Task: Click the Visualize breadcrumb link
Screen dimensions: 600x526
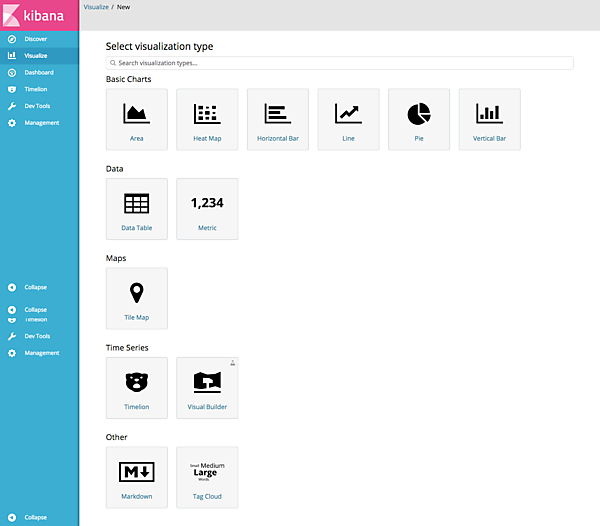Action: (x=96, y=7)
